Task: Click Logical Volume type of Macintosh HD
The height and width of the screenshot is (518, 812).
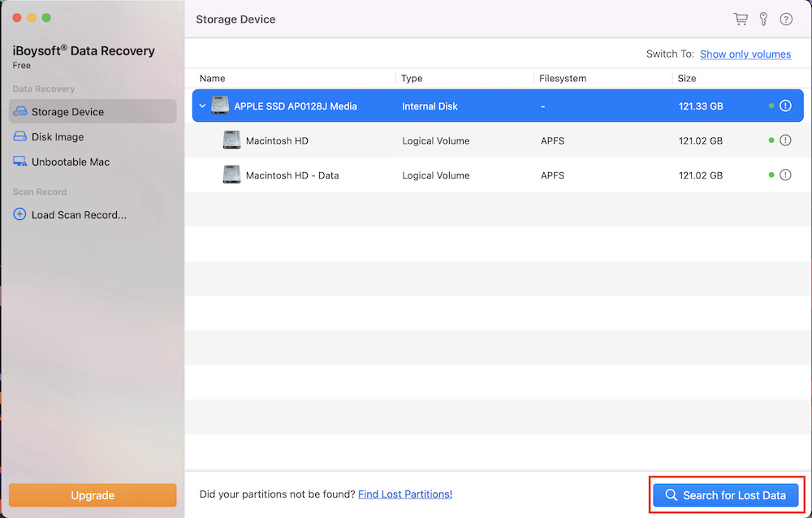Action: [x=436, y=140]
